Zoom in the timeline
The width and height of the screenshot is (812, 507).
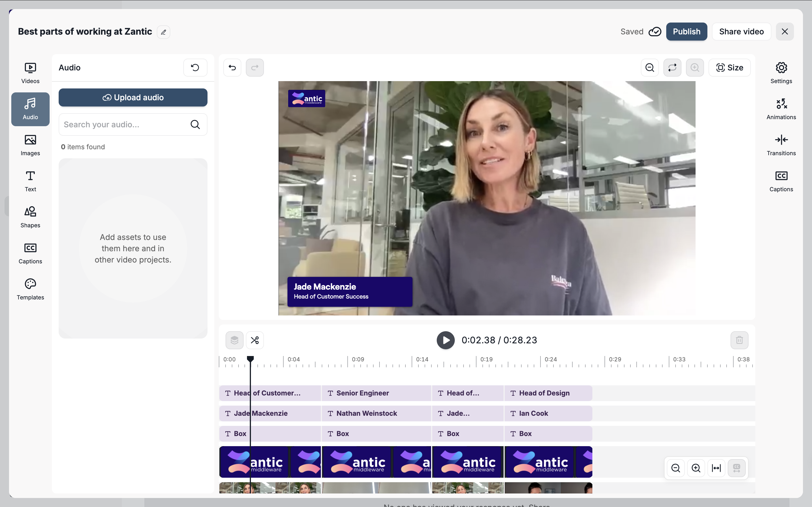pos(696,468)
